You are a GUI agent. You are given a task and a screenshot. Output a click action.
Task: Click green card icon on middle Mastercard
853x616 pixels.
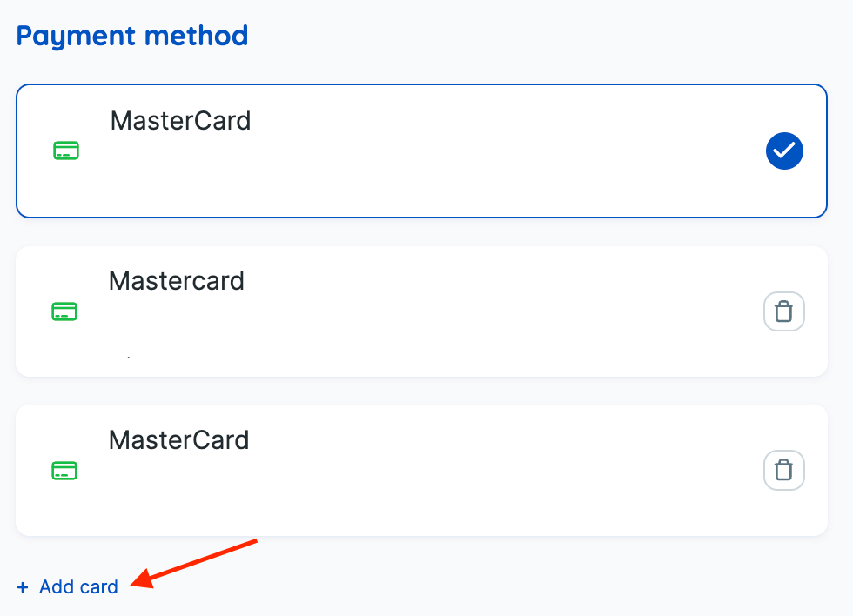tap(64, 311)
